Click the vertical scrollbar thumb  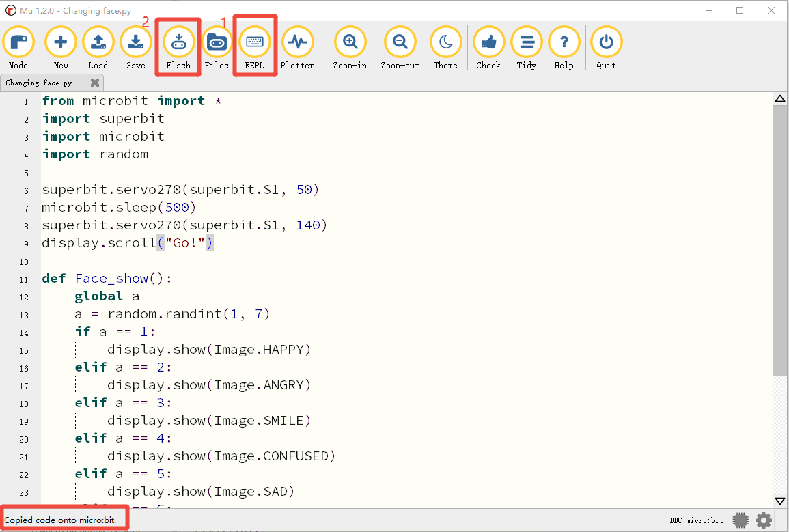click(x=780, y=240)
